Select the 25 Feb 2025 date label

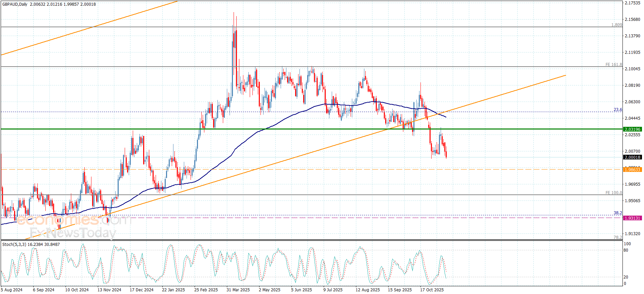tap(206, 290)
